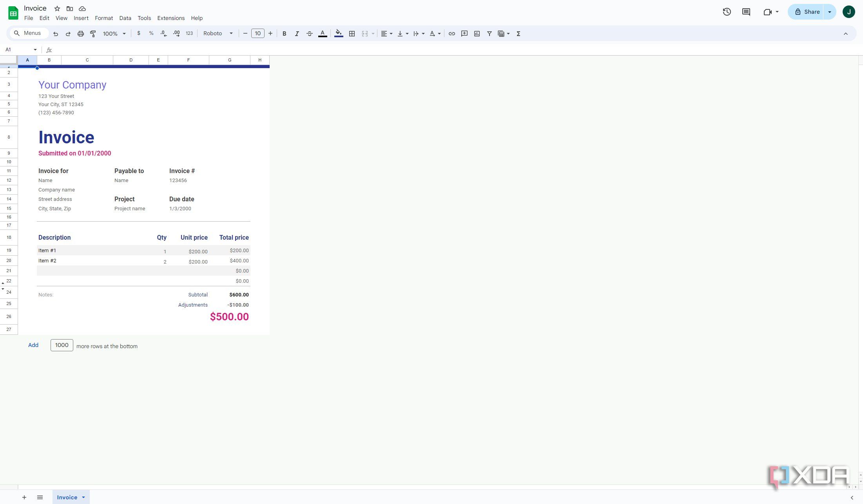Image resolution: width=863 pixels, height=504 pixels.
Task: Open text color picker
Action: point(323,34)
